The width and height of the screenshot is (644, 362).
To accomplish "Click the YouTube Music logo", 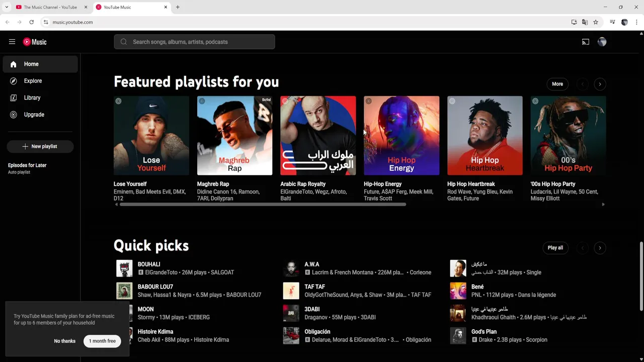I will 35,42.
